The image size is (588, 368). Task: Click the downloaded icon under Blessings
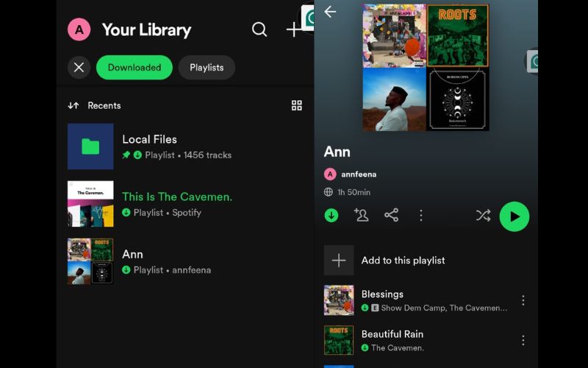[365, 308]
